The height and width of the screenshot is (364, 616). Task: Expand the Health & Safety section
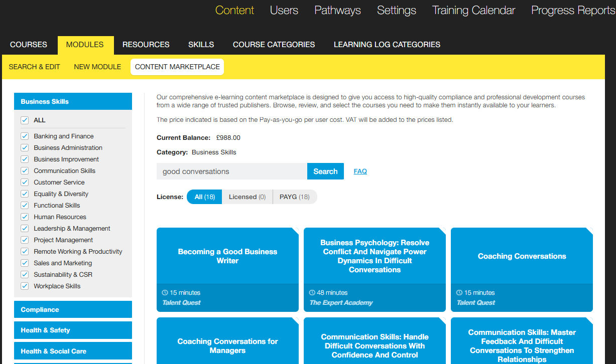click(x=73, y=330)
